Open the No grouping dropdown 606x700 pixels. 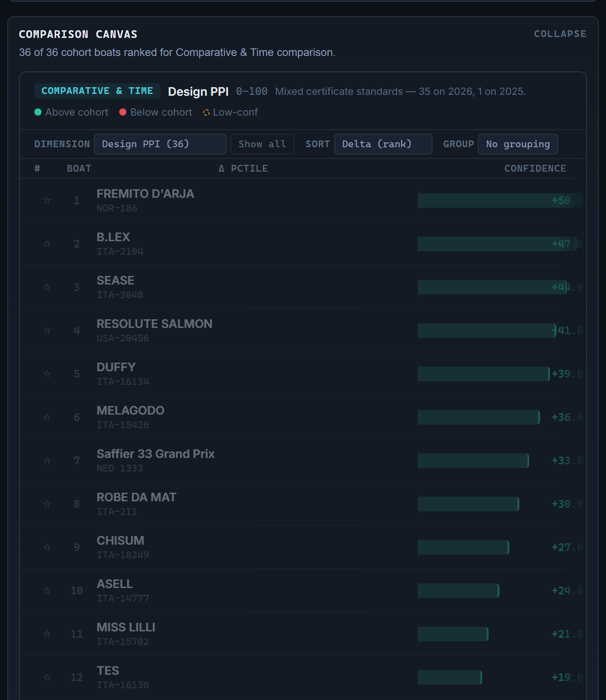click(517, 144)
